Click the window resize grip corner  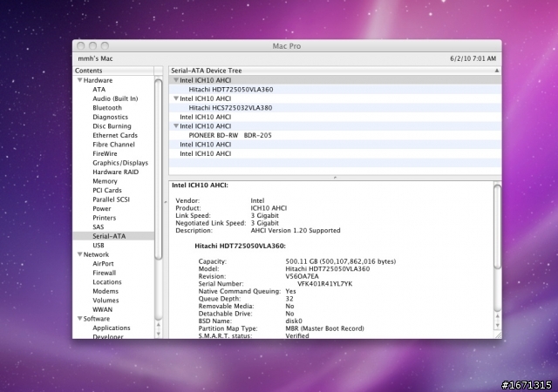point(498,335)
